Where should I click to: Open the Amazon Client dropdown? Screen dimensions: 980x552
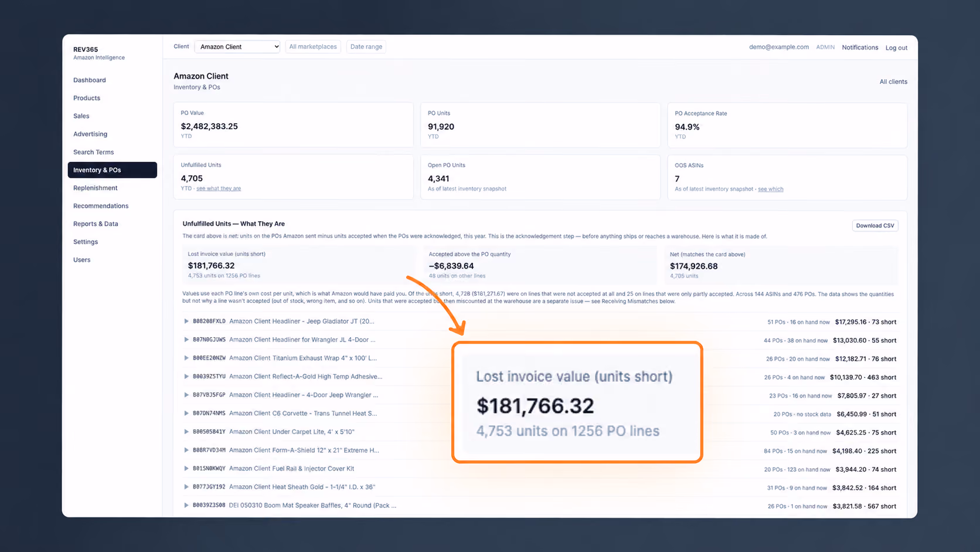[237, 47]
